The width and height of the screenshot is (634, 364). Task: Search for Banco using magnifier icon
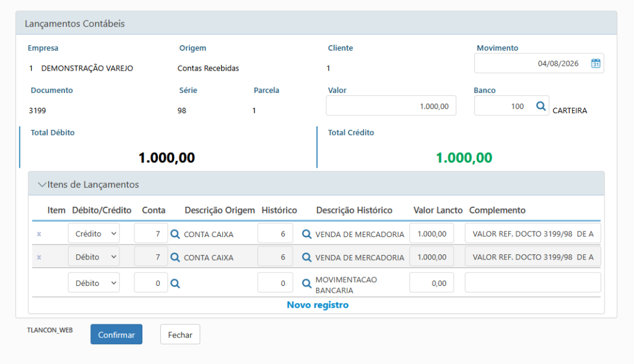pyautogui.click(x=541, y=106)
